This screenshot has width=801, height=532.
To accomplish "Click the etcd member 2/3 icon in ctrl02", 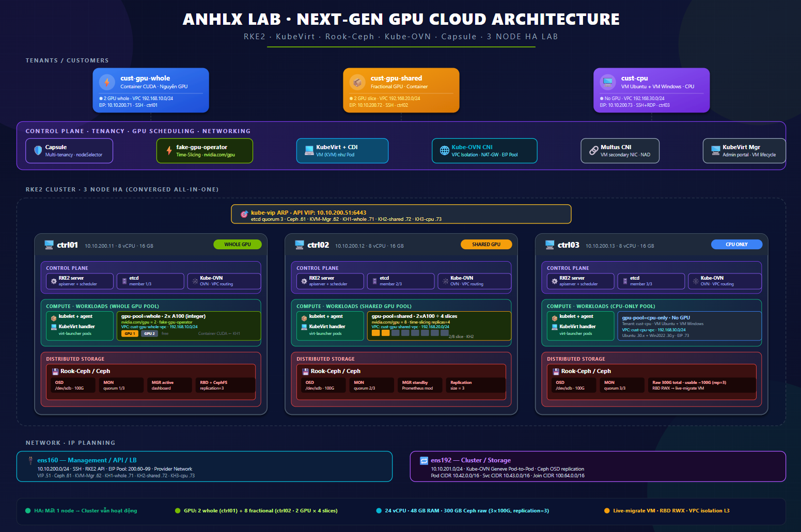I will (x=374, y=281).
